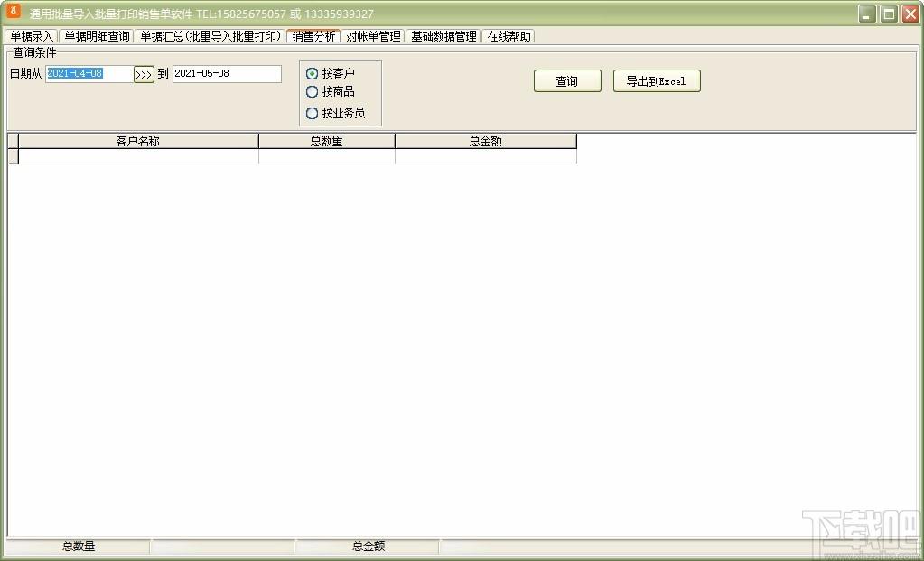Open the 基础数据管理 tab
Screen dimensions: 924x561
coord(443,36)
